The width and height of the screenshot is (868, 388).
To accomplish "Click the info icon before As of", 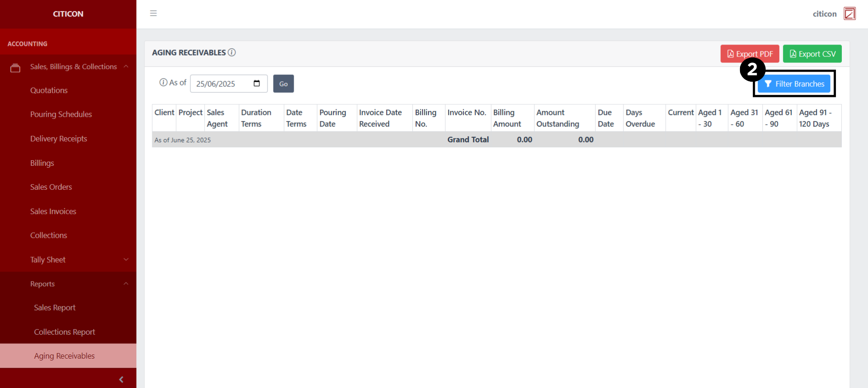I will pos(163,83).
